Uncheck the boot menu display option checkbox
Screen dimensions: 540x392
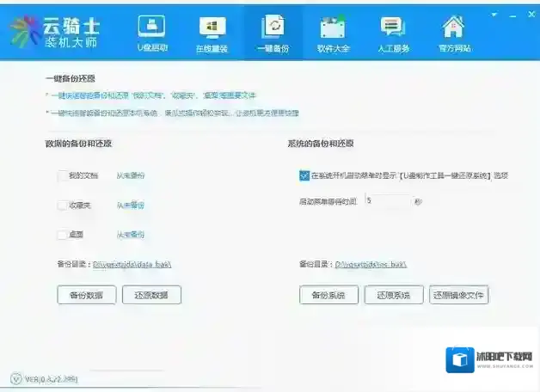(x=304, y=175)
